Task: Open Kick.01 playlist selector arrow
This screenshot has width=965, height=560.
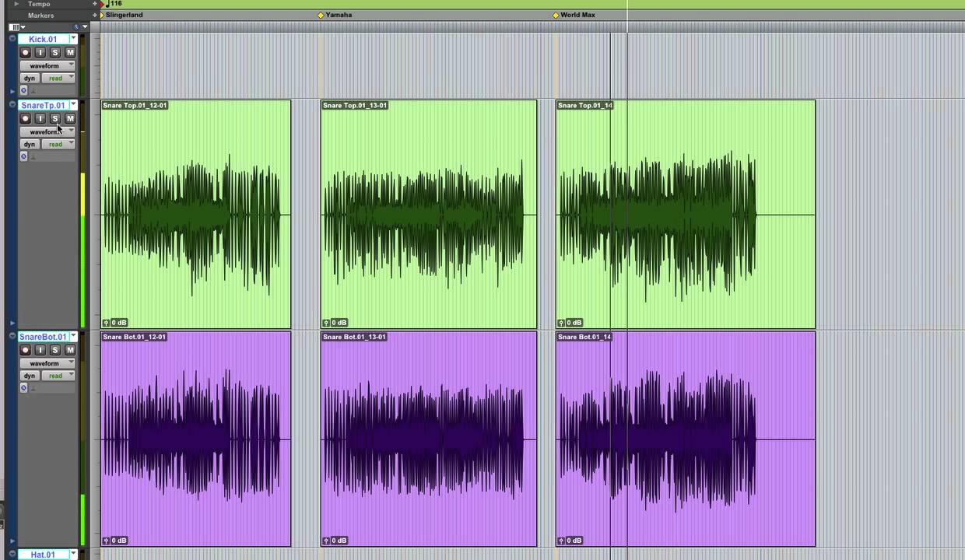Action: [x=73, y=39]
